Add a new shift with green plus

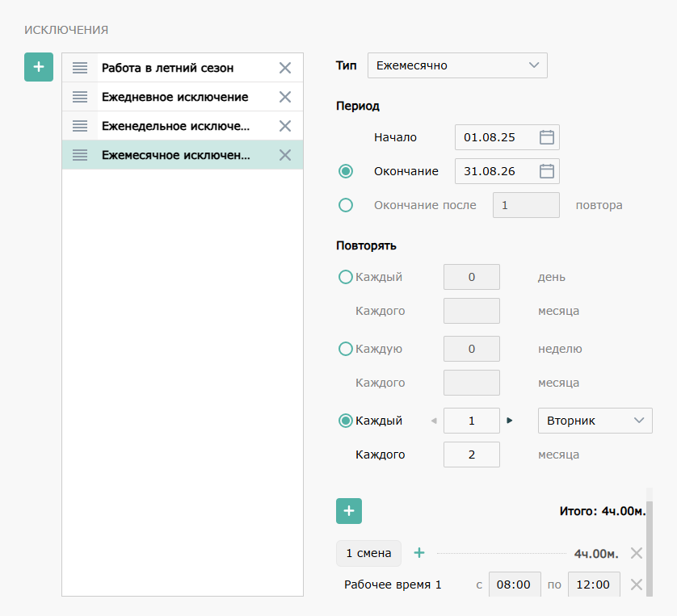(x=349, y=511)
